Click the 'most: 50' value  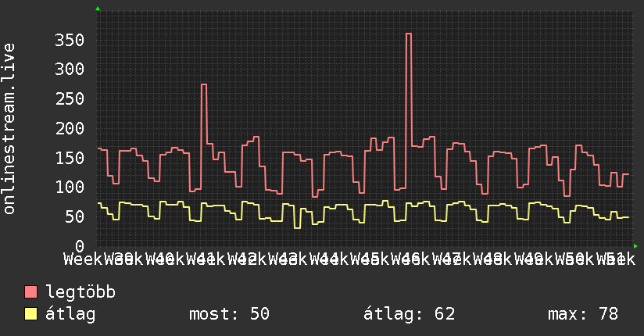coord(229,314)
